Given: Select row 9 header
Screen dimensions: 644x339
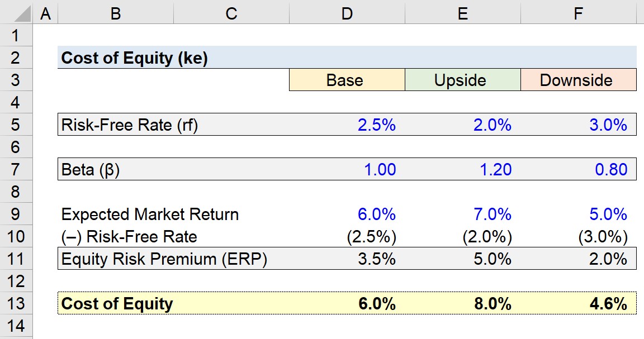Looking at the screenshot, I should (16, 214).
